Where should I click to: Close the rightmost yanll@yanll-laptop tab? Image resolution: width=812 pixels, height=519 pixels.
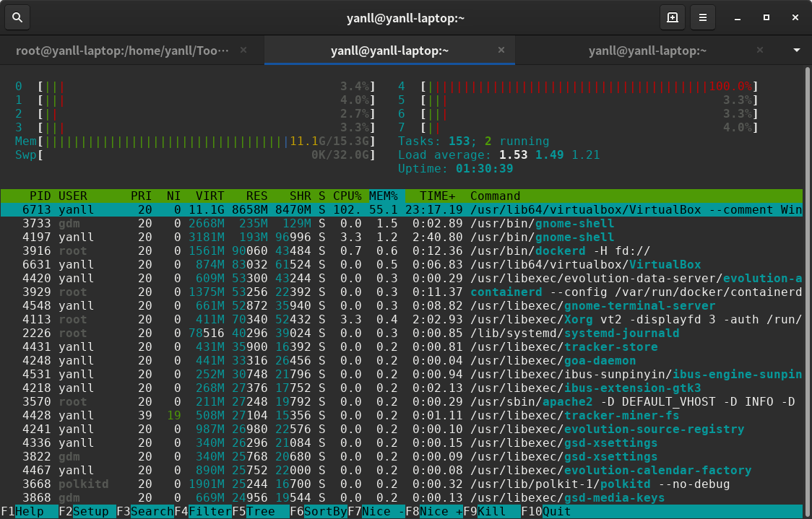[760, 51]
